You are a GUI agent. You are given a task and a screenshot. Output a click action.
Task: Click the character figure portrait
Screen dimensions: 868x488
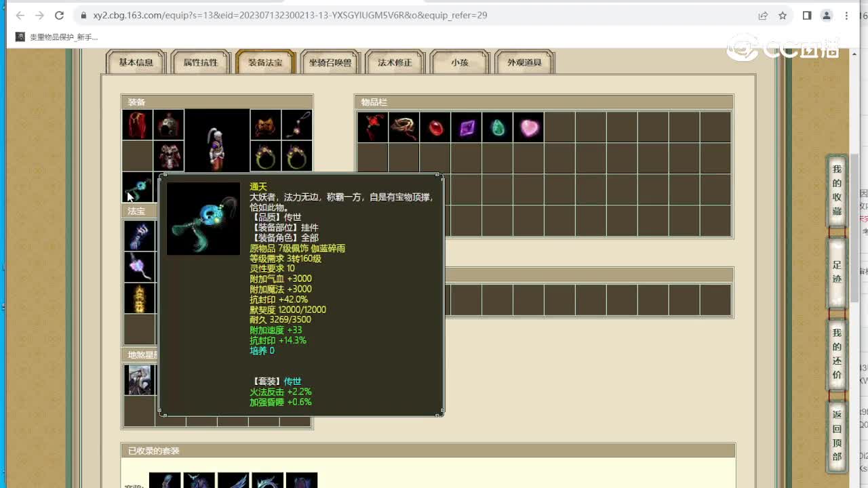click(x=217, y=141)
